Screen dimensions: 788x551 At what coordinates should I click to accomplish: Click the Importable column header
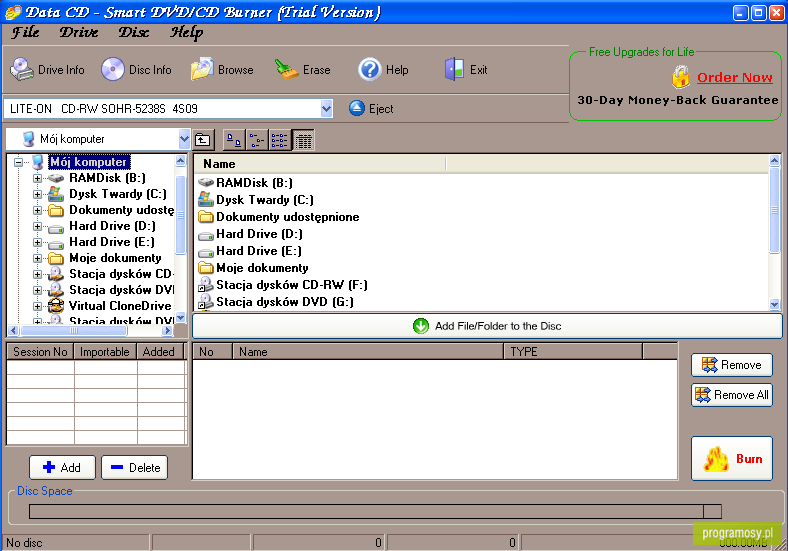[x=105, y=351]
